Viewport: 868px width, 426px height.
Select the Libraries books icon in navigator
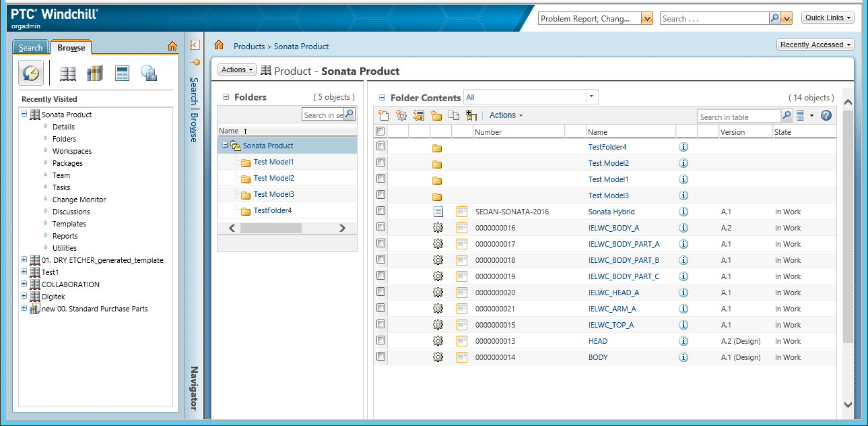[x=95, y=73]
